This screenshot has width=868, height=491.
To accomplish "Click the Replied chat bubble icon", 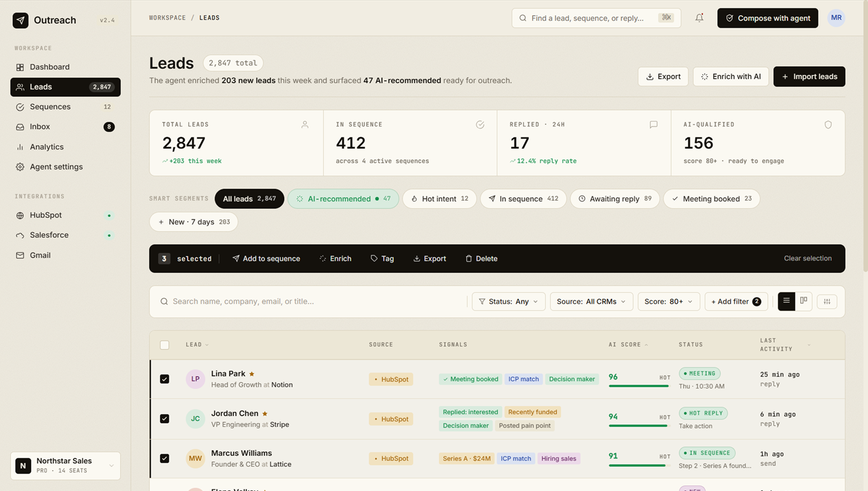I will [x=654, y=125].
